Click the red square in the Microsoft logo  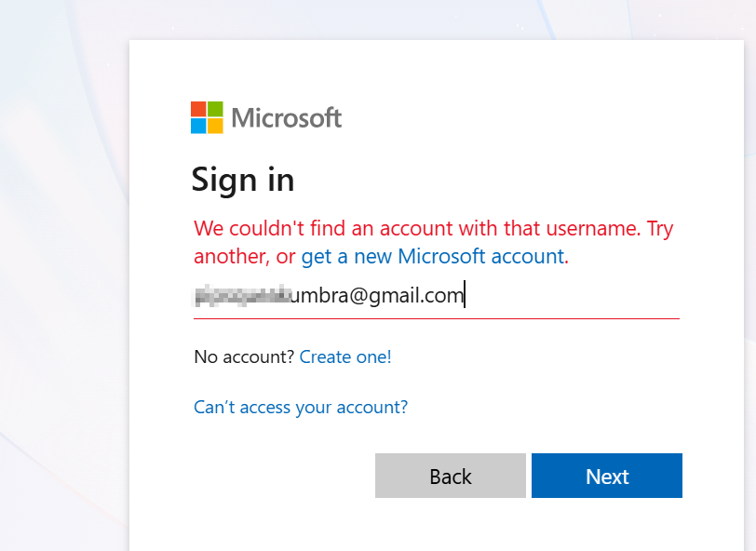tap(198, 109)
